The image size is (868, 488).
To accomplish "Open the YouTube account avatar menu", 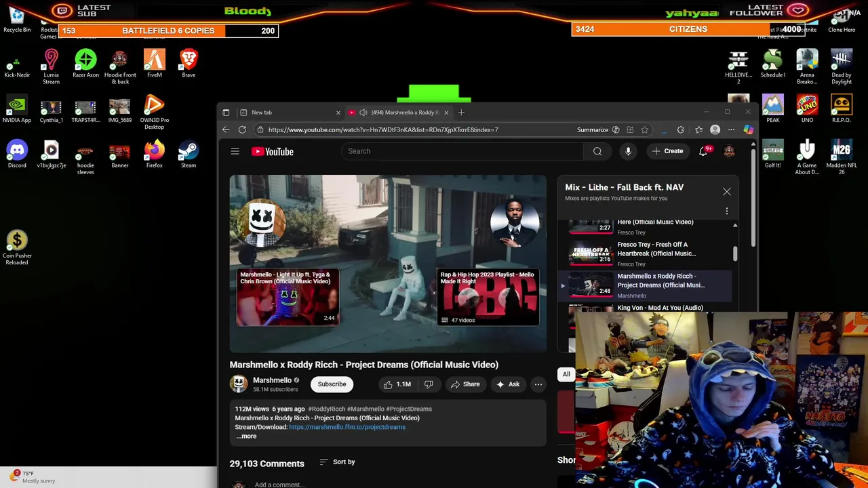I will click(729, 151).
